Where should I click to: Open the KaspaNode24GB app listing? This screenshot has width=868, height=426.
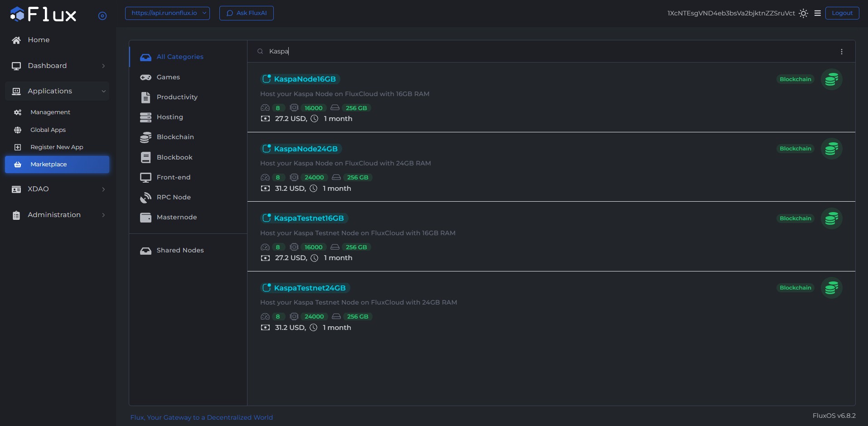[305, 149]
